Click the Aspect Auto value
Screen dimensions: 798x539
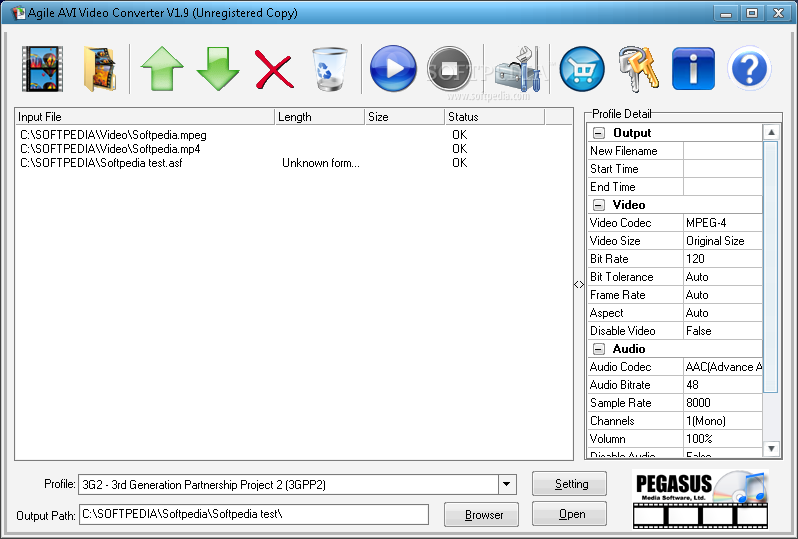(723, 313)
